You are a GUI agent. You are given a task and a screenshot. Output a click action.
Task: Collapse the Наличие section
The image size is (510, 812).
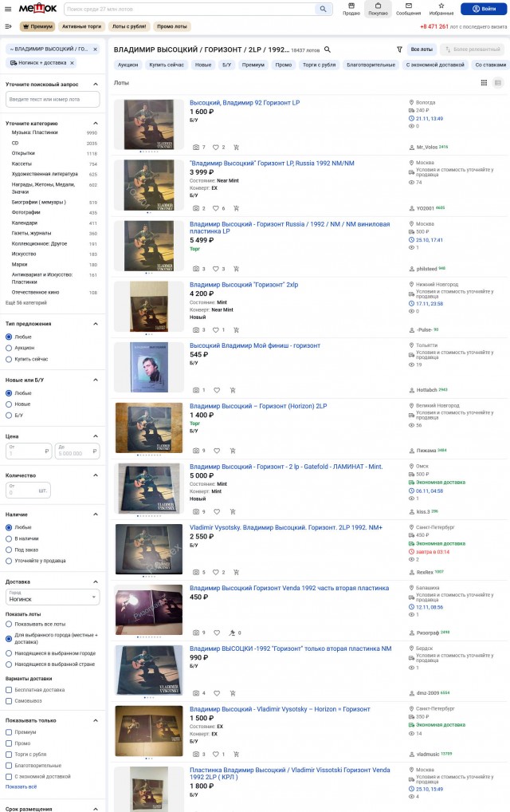[96, 514]
